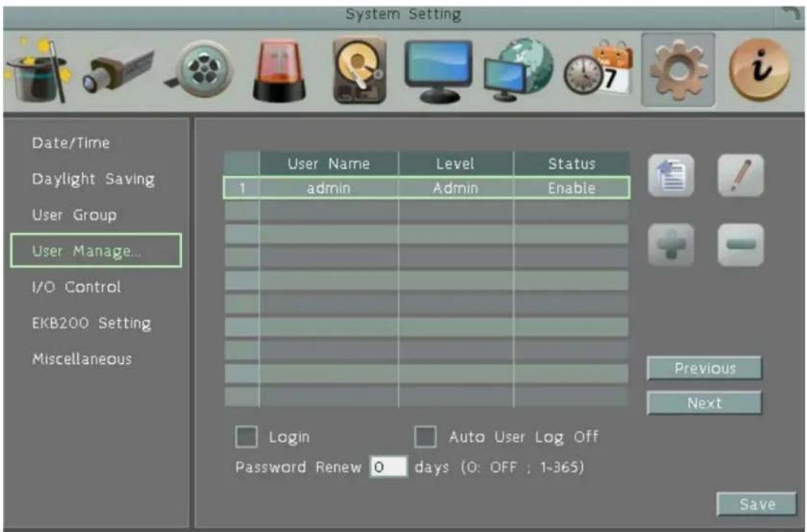Enable the Login checkbox
Viewport: 807px width, 532px height.
click(246, 437)
